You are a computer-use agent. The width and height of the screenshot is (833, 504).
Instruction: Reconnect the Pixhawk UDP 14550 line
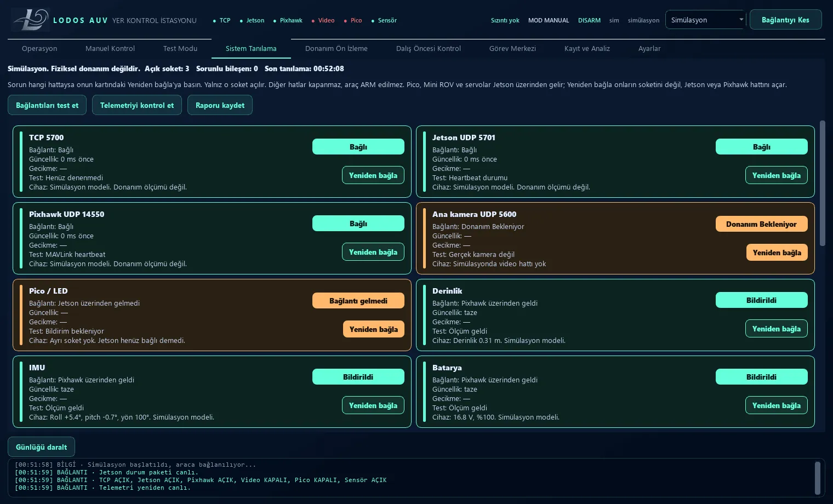pos(373,252)
